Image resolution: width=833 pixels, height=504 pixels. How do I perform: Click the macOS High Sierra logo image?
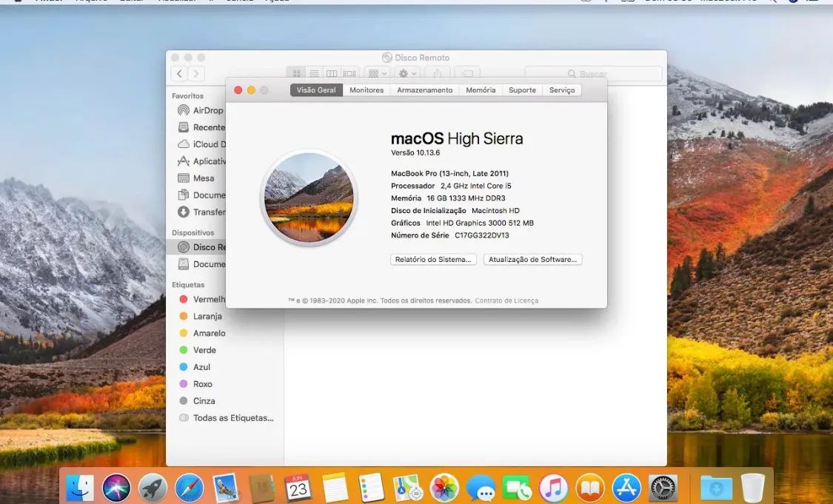point(309,198)
